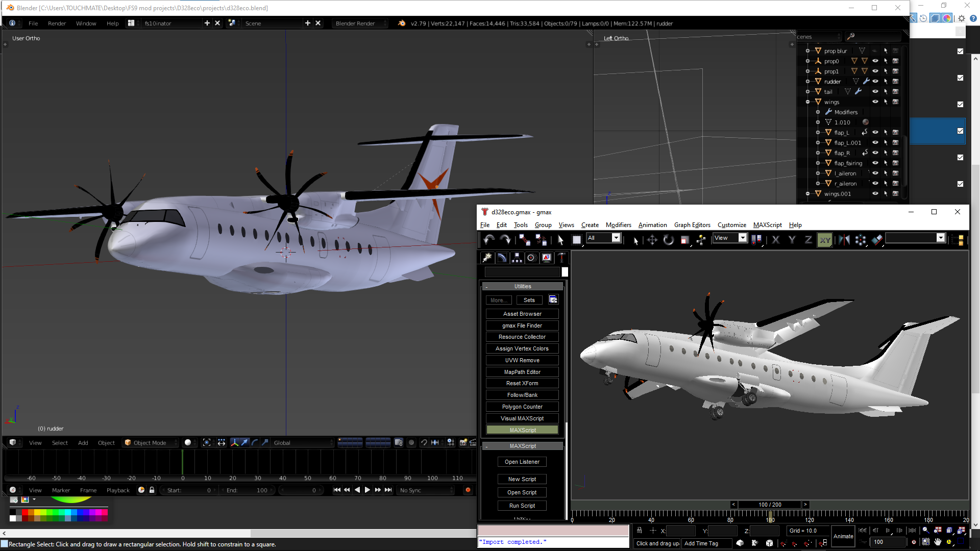Select the Pan hand tool in gmax viewport controls
Viewport: 980px width, 551px height.
(938, 542)
